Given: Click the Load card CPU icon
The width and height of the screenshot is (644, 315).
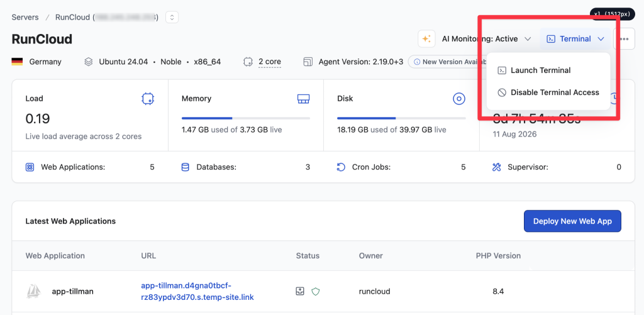Looking at the screenshot, I should click(x=148, y=99).
